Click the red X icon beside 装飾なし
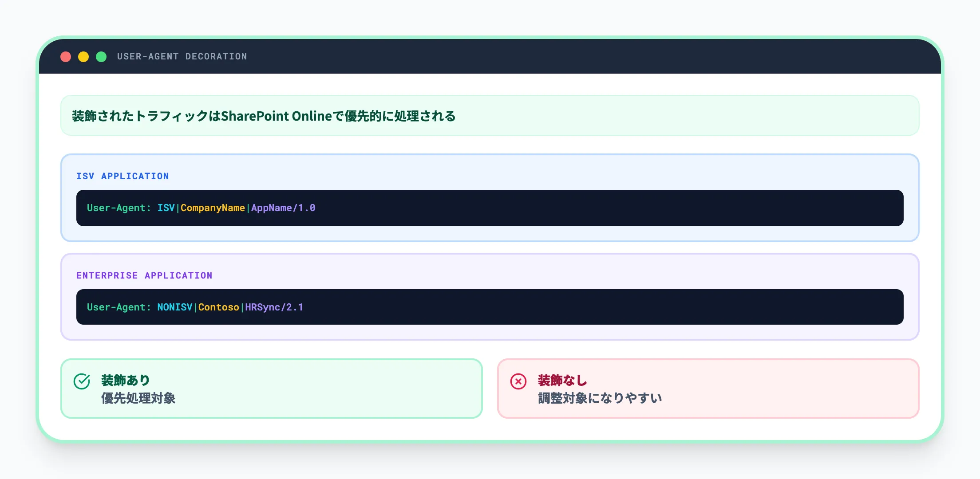Viewport: 980px width, 479px height. (518, 381)
